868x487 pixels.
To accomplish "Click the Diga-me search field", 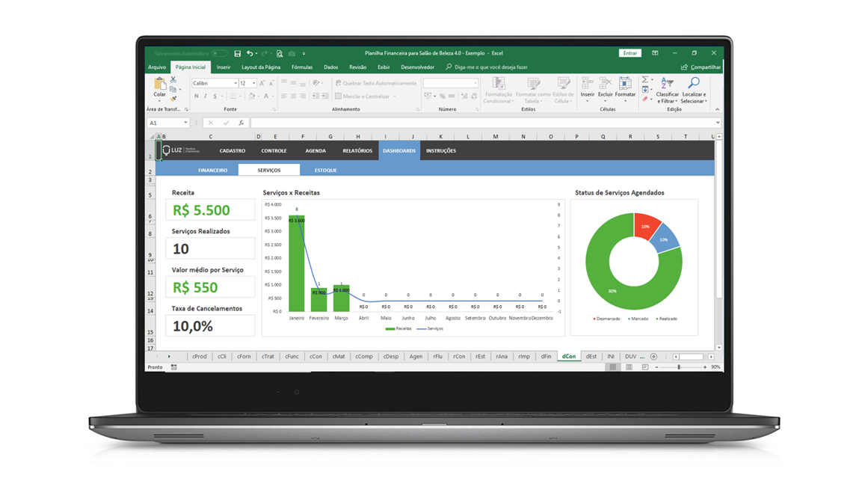I will (x=487, y=67).
